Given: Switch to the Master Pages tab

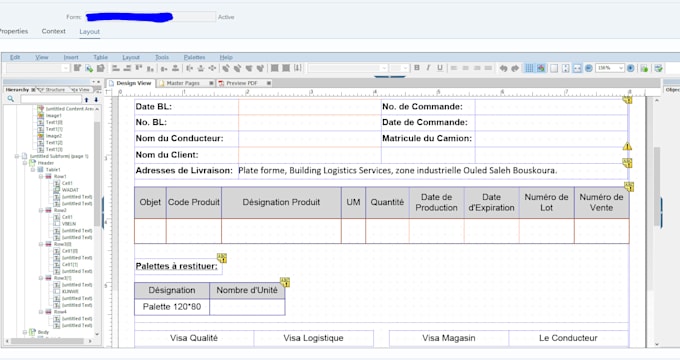Looking at the screenshot, I should click(183, 83).
